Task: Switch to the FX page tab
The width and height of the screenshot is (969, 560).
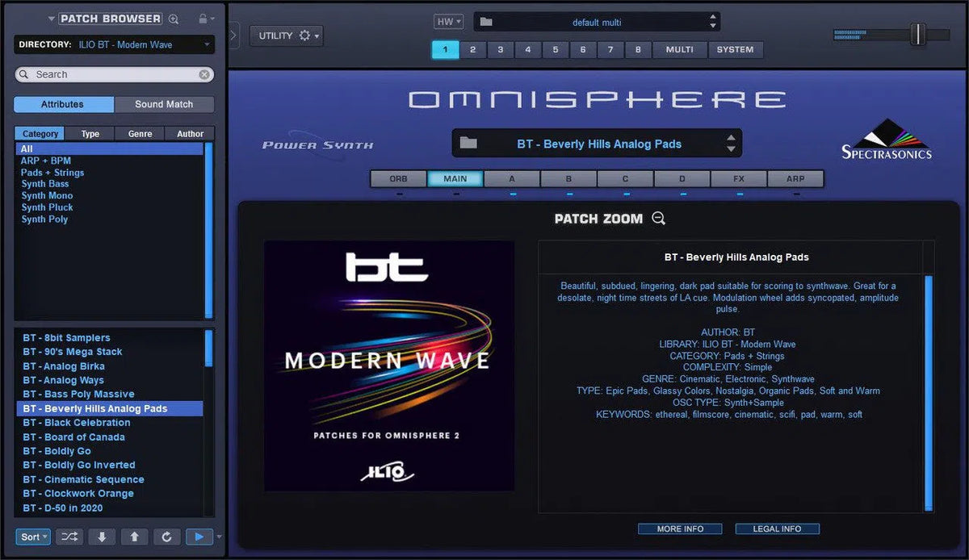Action: (738, 178)
